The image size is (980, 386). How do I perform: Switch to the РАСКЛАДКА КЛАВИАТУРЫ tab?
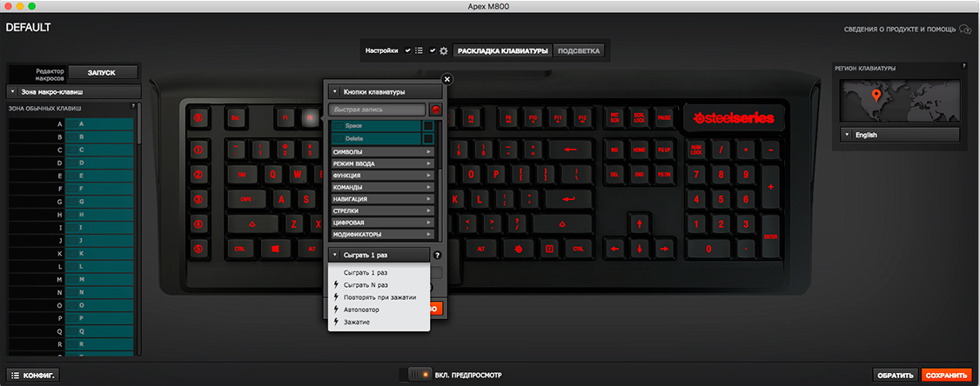[x=502, y=51]
